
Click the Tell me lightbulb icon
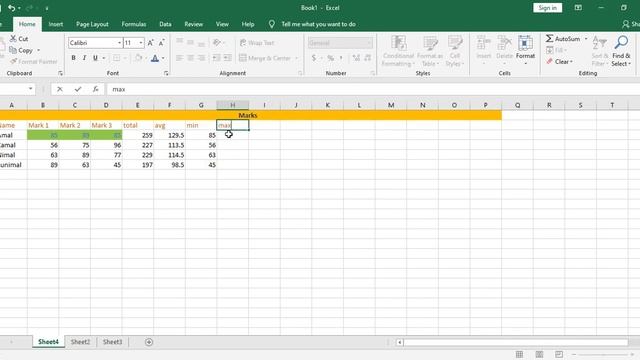[x=272, y=24]
